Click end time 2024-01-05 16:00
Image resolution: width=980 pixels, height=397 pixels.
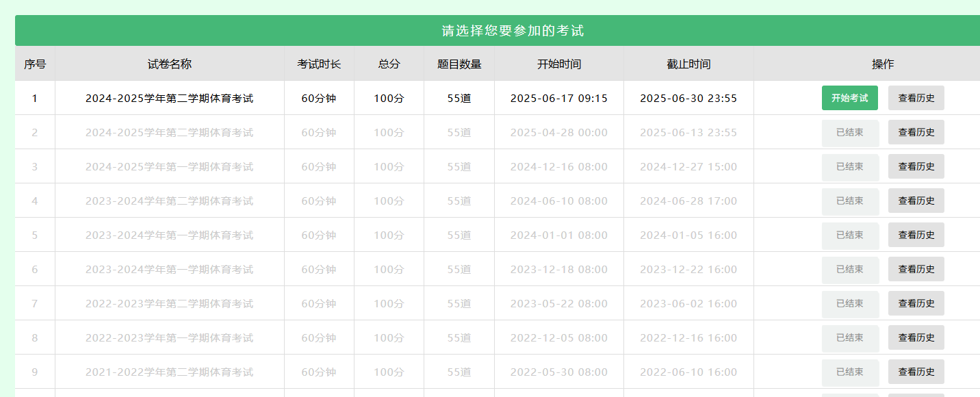688,235
